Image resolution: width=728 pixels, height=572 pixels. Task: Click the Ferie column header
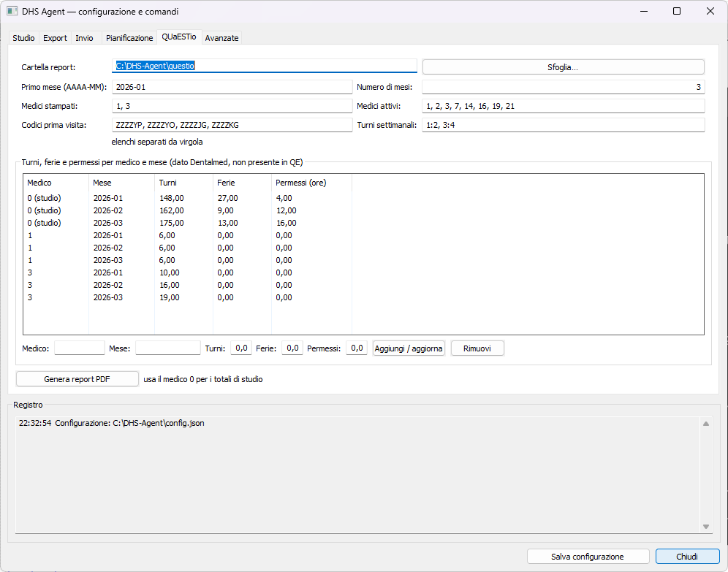pyautogui.click(x=243, y=183)
